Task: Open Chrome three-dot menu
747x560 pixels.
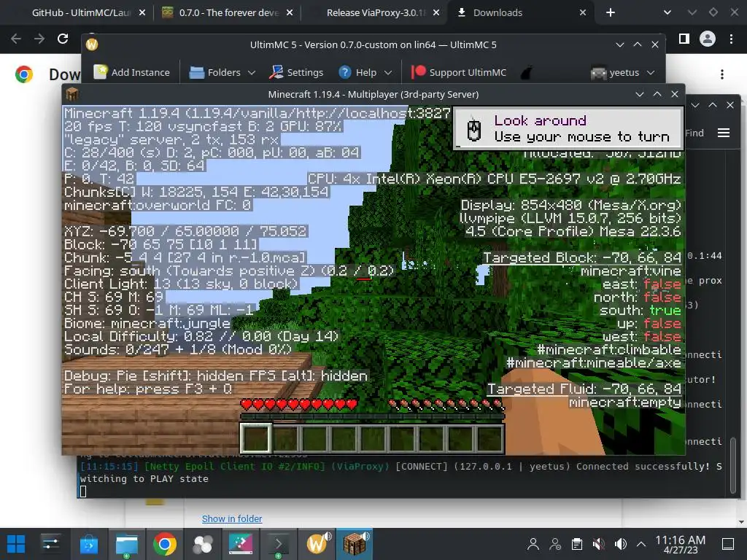Action: (731, 39)
